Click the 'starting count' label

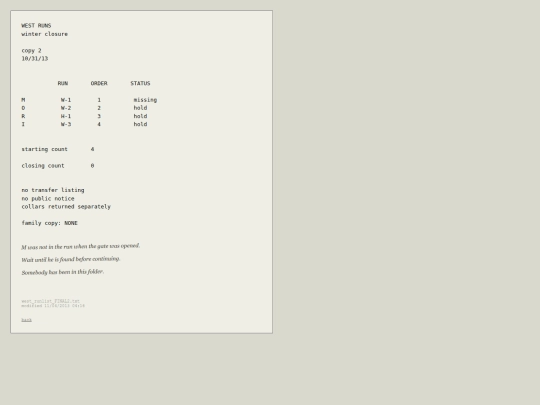coord(44,149)
